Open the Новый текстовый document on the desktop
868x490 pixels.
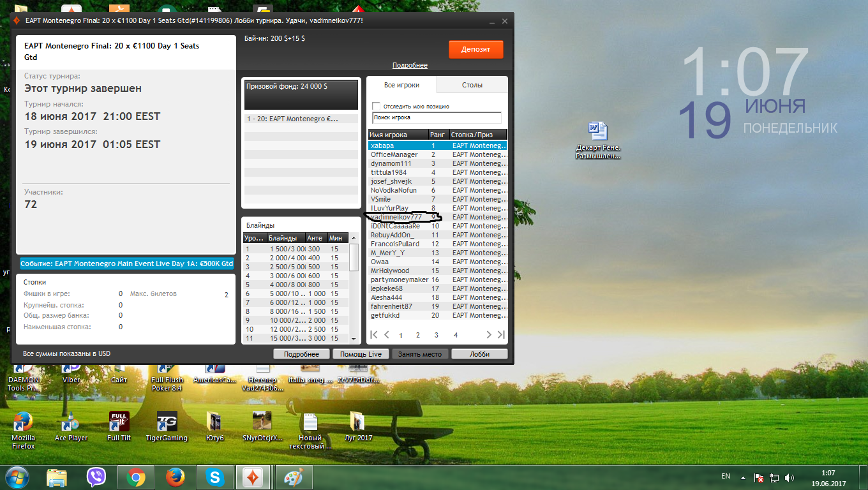pos(310,431)
